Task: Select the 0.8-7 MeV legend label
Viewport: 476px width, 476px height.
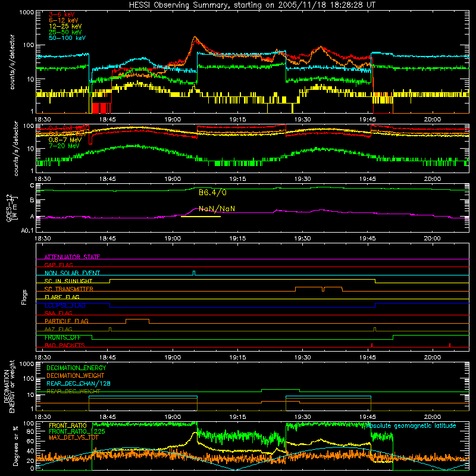Action: pos(65,140)
